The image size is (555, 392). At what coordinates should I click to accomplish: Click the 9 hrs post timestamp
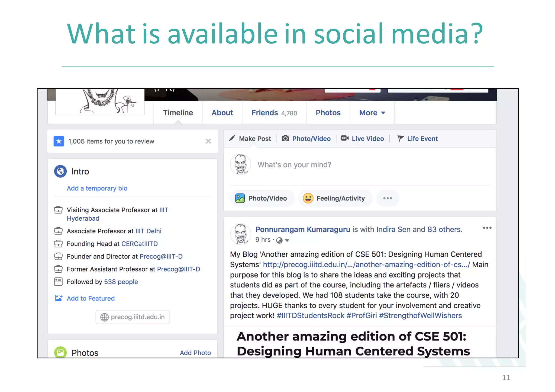click(x=263, y=240)
